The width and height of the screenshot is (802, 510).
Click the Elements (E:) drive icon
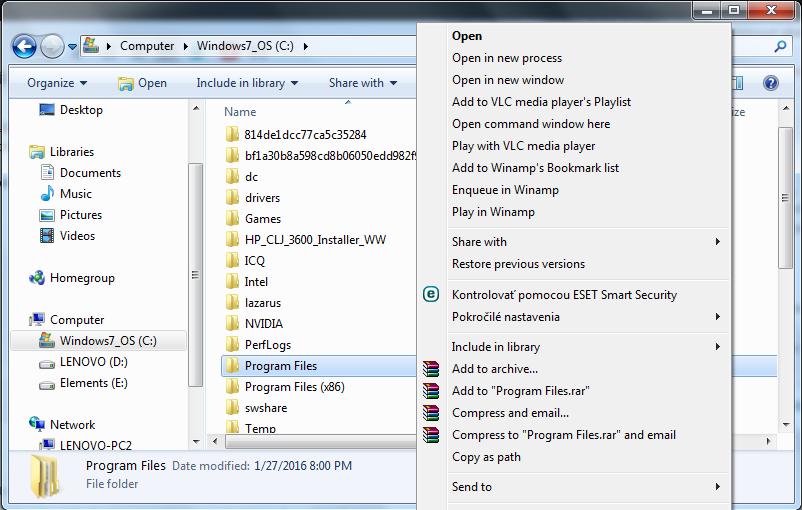point(47,385)
